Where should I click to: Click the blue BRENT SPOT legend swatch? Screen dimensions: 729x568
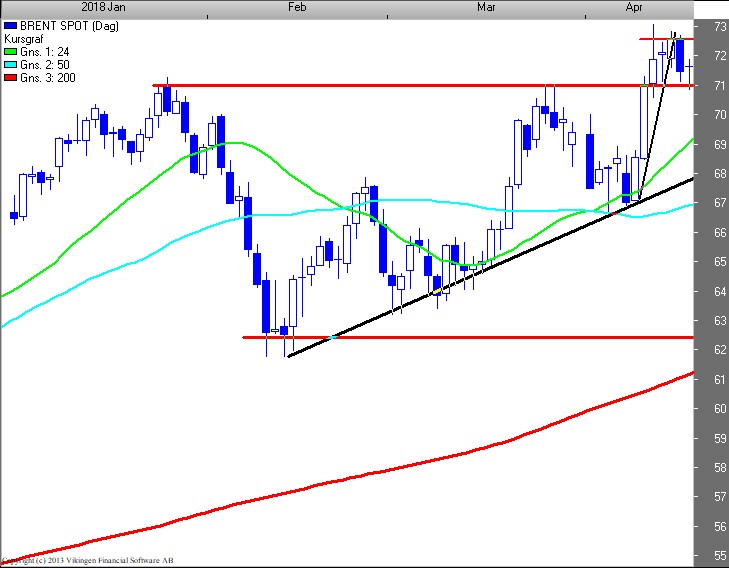click(10, 26)
